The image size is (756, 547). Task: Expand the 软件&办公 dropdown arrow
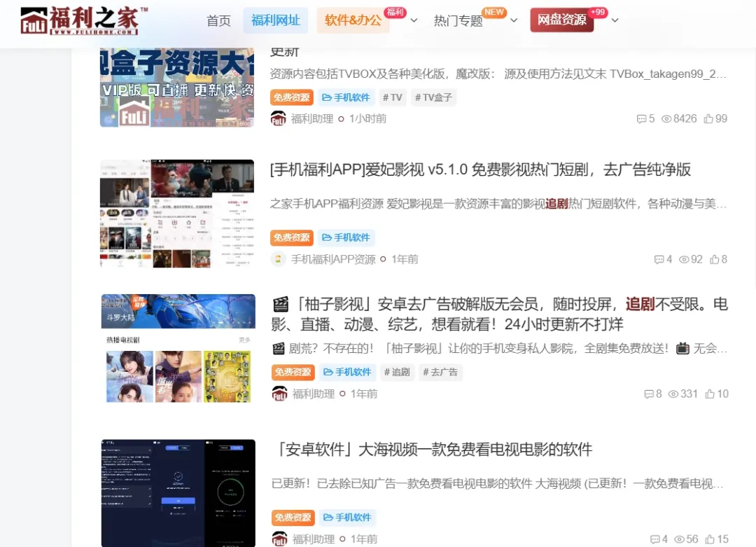point(414,20)
